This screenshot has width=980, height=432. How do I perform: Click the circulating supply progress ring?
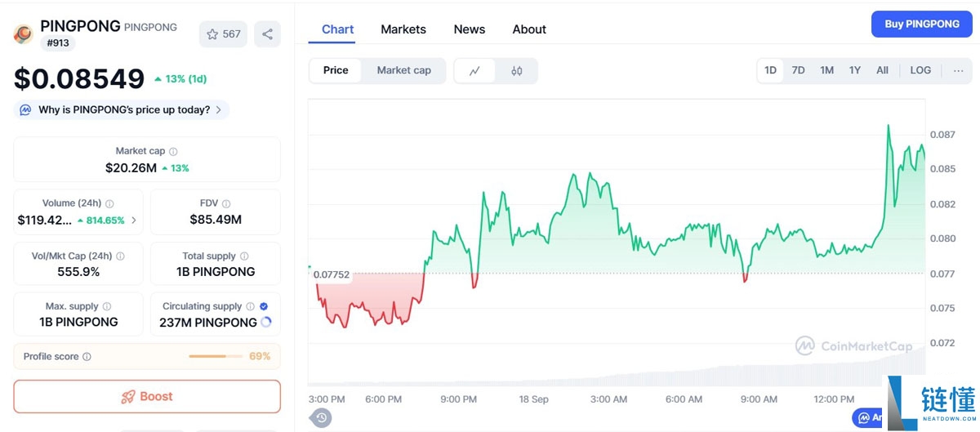click(265, 323)
